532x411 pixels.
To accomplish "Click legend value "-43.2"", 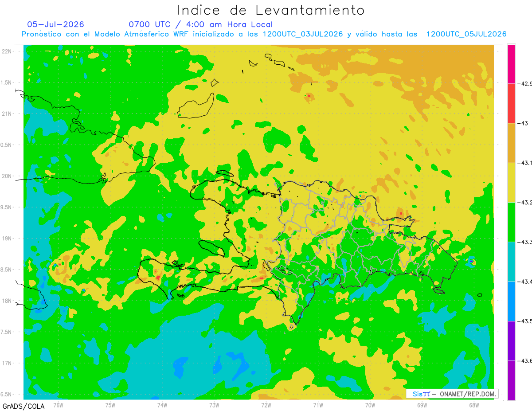I will (x=525, y=202).
